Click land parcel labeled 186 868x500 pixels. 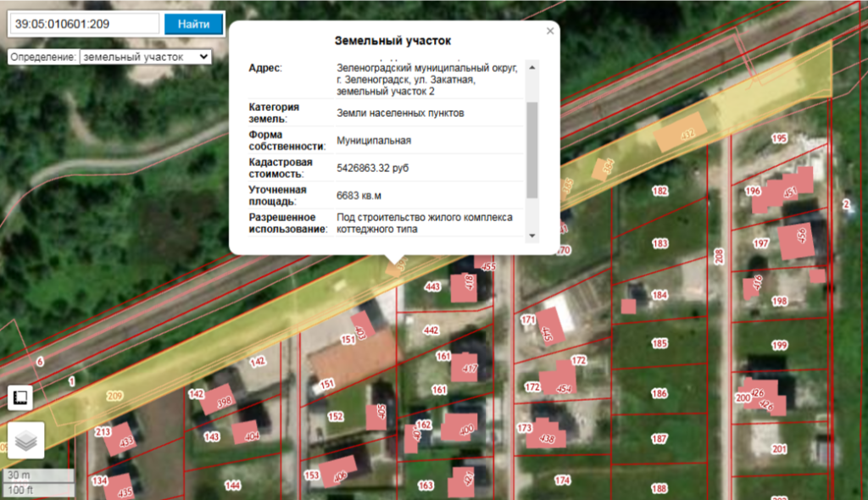coord(659,394)
